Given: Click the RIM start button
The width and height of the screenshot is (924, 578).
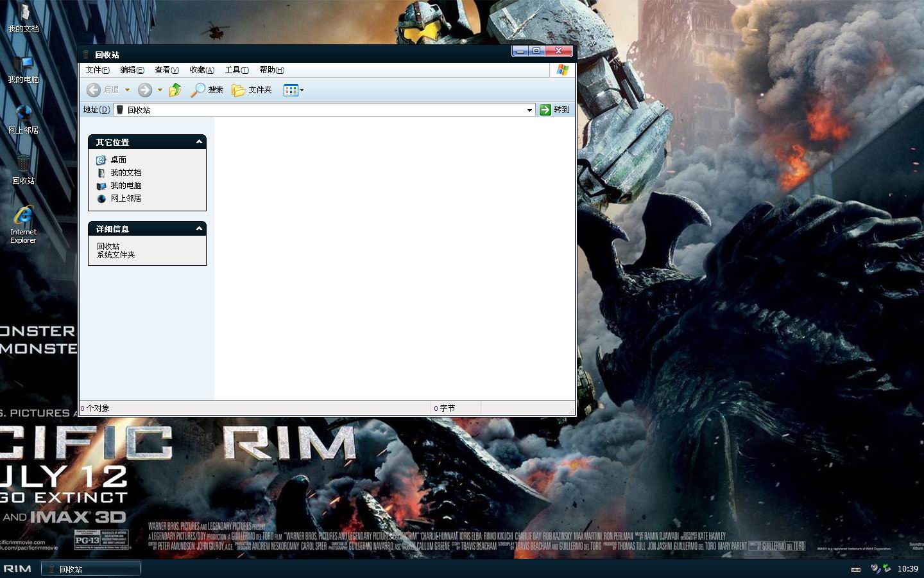Looking at the screenshot, I should point(18,569).
